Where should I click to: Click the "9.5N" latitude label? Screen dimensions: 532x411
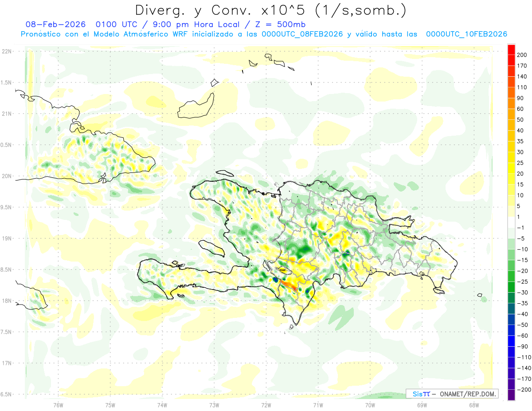point(7,207)
